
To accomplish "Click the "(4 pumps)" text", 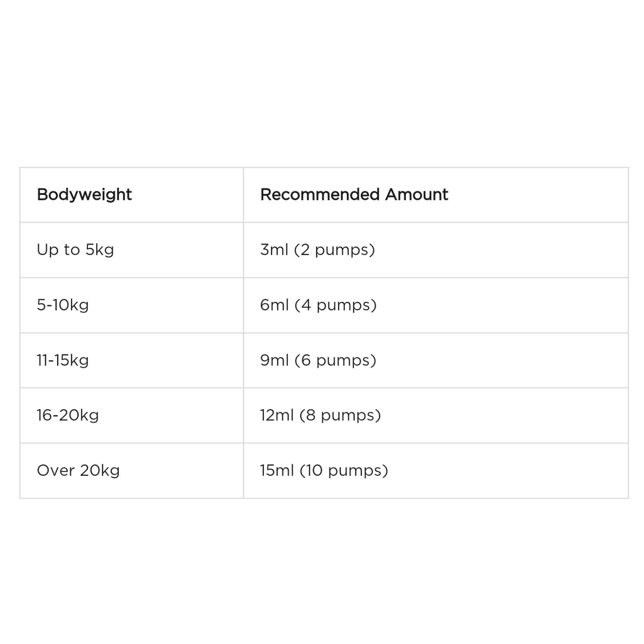I will [335, 305].
